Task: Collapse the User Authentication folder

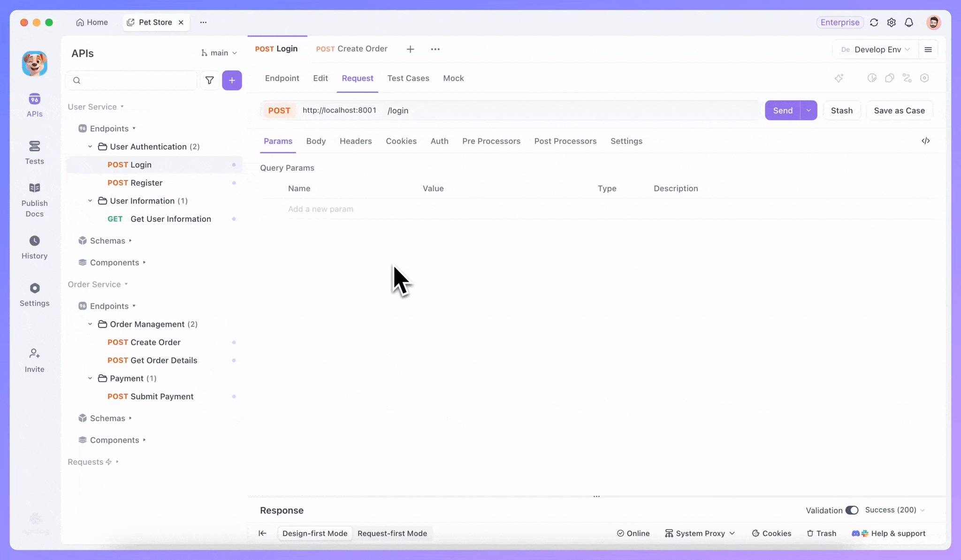Action: (90, 147)
